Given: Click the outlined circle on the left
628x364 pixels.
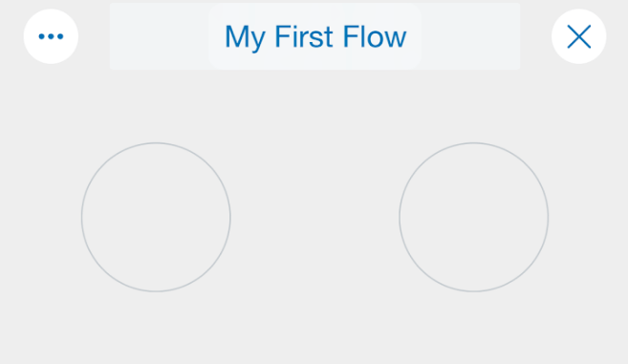Looking at the screenshot, I should pos(156,217).
